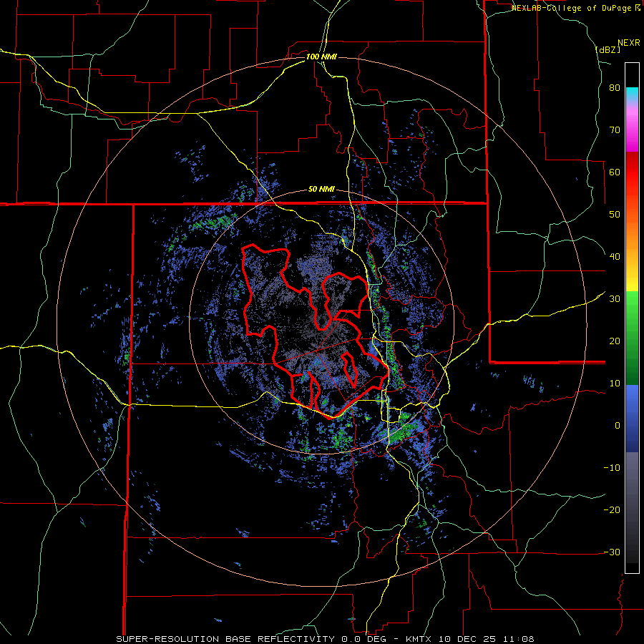Click the 50 NMI range ring label
This screenshot has width=644, height=644.
321,190
